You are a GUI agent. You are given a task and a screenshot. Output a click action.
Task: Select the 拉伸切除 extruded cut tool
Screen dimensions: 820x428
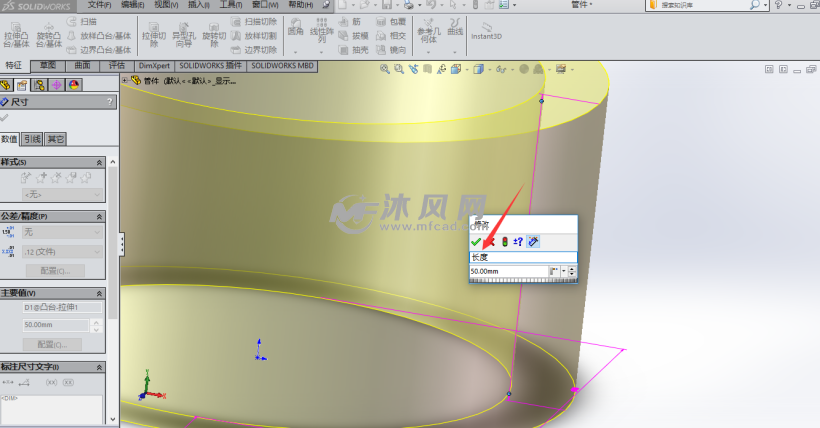[154, 35]
